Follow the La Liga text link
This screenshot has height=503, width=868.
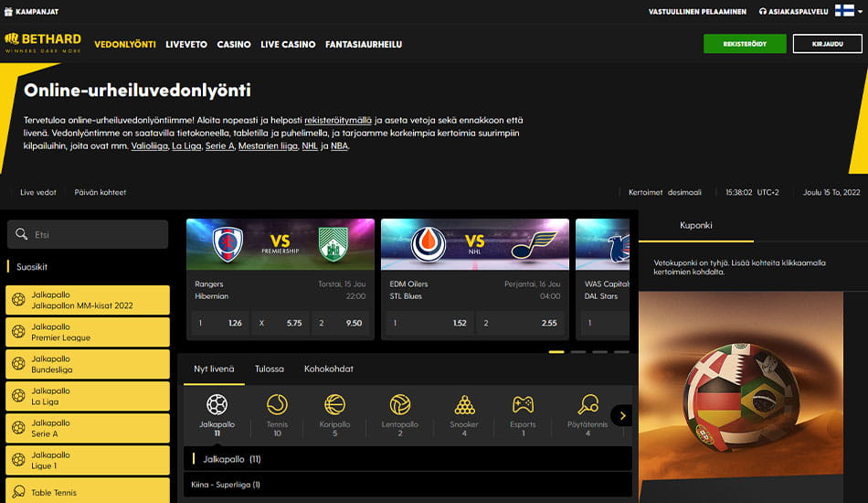(x=186, y=146)
